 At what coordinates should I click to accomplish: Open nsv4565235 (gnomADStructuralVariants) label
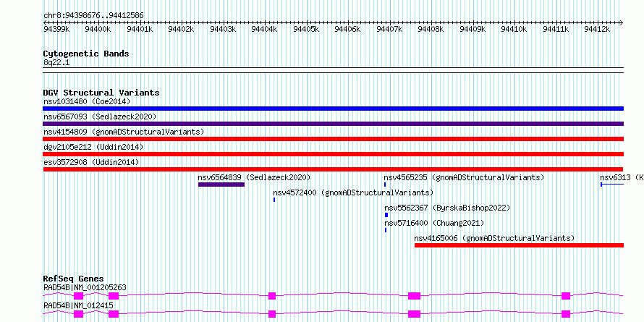click(x=464, y=177)
